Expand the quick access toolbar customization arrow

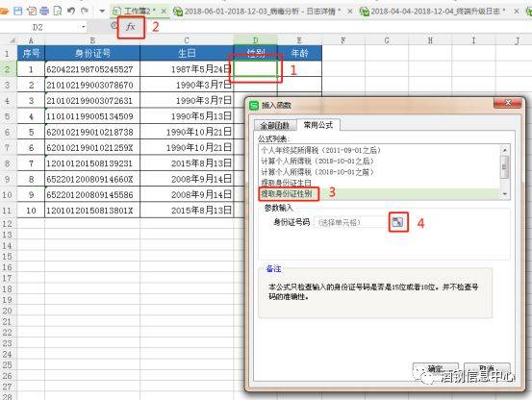coord(102,11)
